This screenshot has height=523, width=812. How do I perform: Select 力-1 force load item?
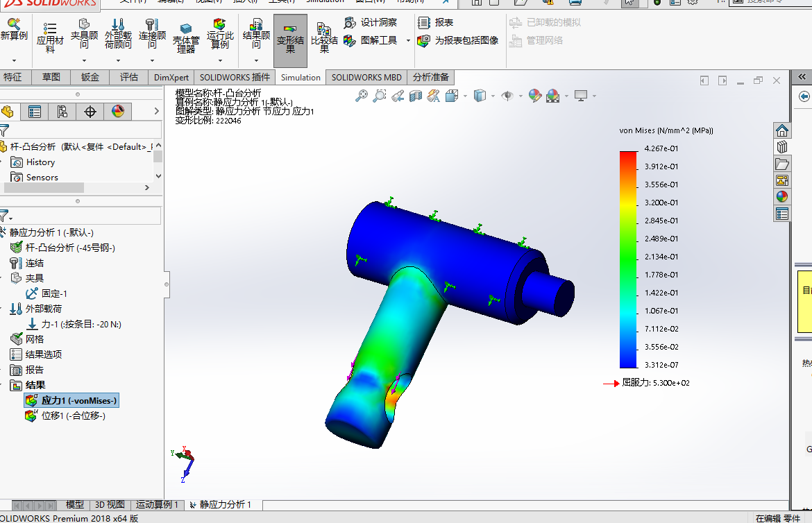[x=74, y=324]
